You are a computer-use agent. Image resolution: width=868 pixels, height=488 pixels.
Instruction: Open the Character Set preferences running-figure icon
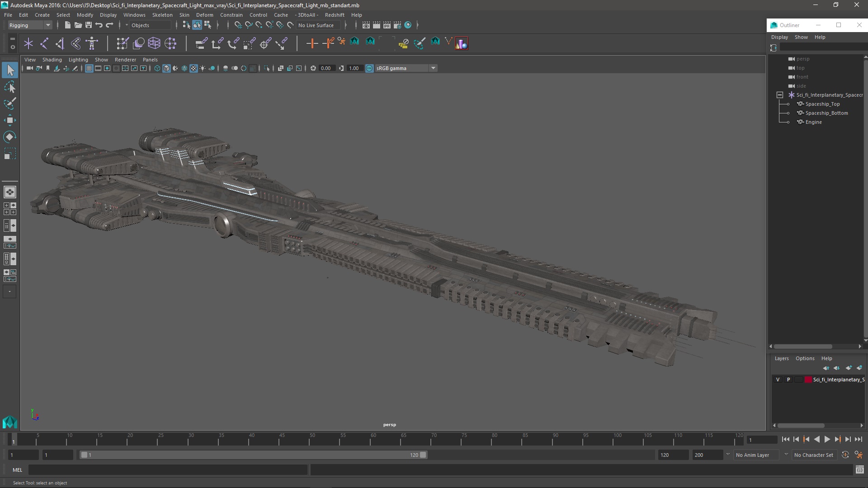tap(859, 455)
